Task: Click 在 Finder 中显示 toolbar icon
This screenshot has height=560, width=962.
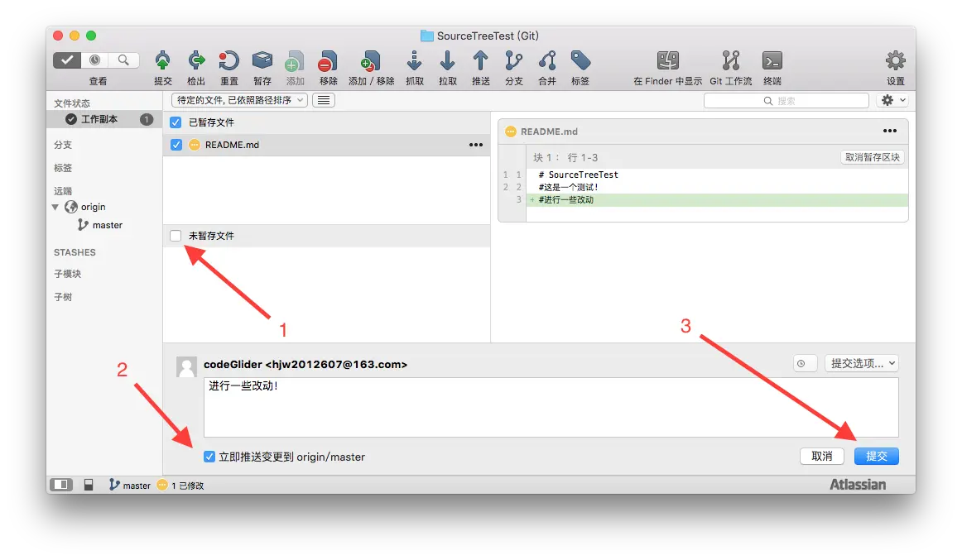Action: 667,60
